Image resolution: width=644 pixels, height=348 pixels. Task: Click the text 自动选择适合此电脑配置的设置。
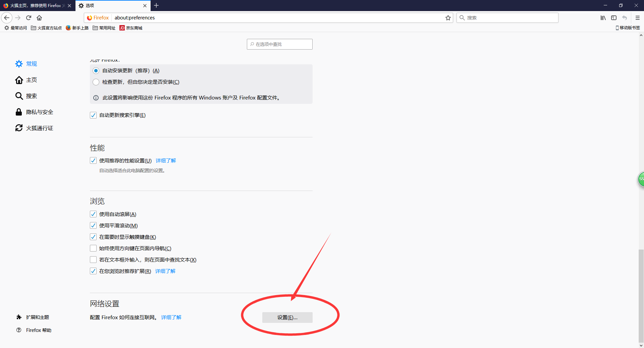(132, 170)
